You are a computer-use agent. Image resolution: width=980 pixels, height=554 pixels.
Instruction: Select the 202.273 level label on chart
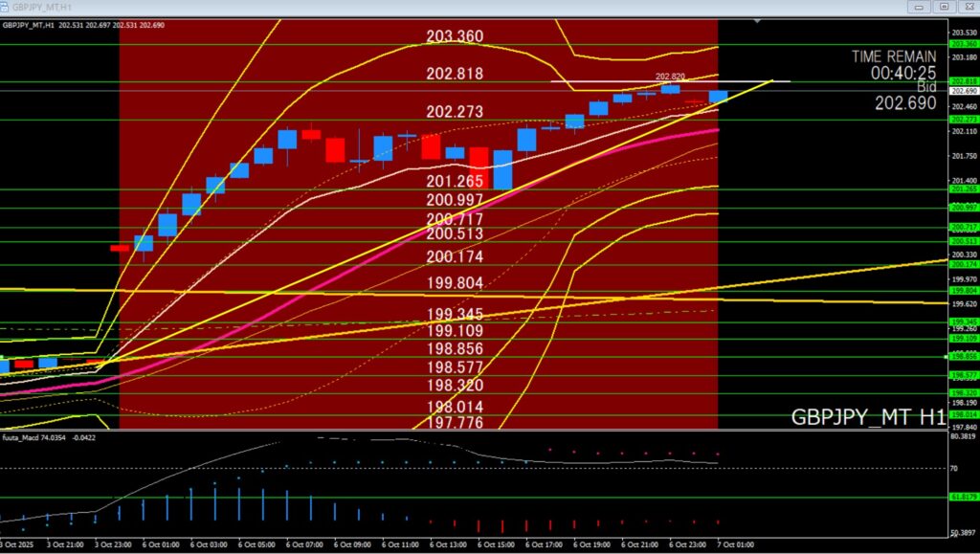455,111
